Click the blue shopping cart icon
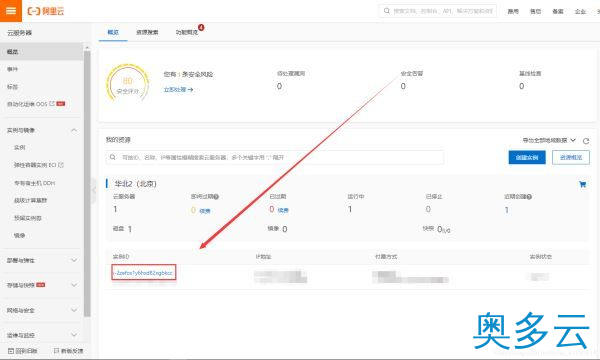600x360 pixels. pyautogui.click(x=582, y=184)
